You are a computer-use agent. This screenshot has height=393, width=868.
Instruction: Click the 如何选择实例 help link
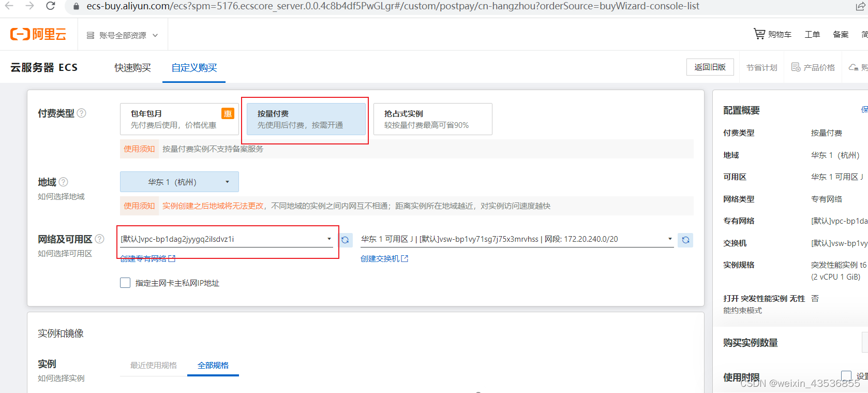(61, 378)
